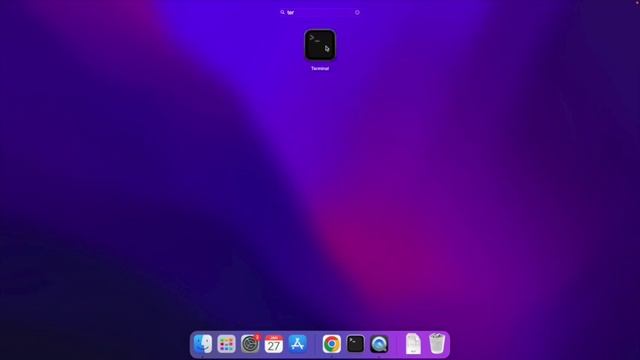Click the "Terminal" label under the app icon
Screen dimensions: 640x360
[320, 69]
